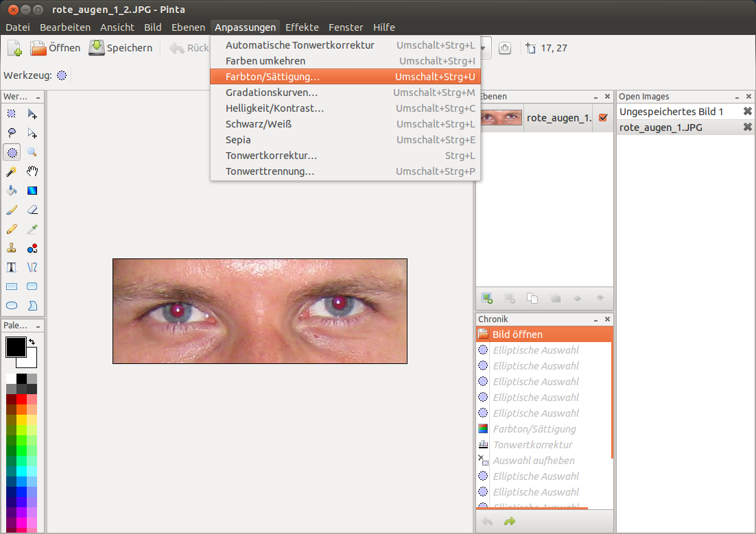Image resolution: width=756 pixels, height=534 pixels.
Task: Swap primary and secondary colors arrow
Action: (x=32, y=341)
